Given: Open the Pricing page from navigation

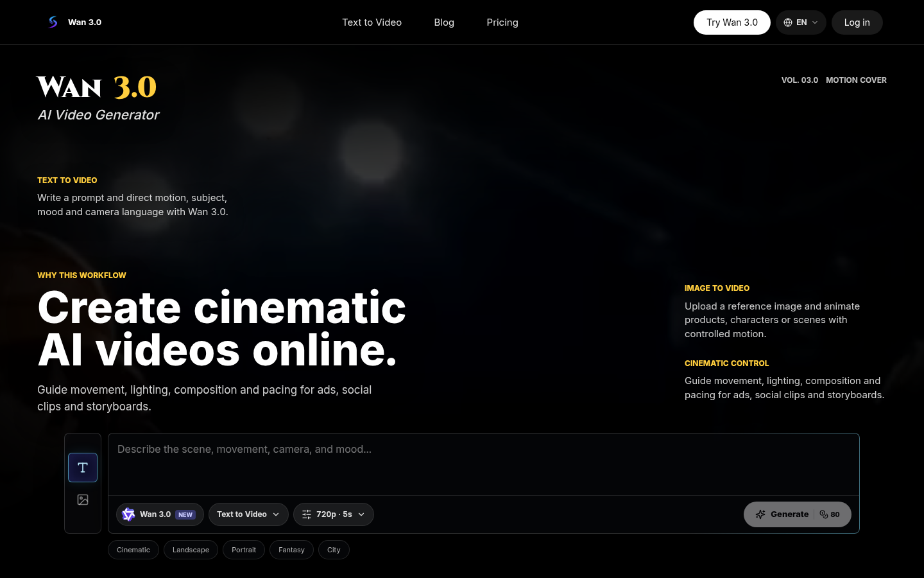Looking at the screenshot, I should tap(502, 22).
